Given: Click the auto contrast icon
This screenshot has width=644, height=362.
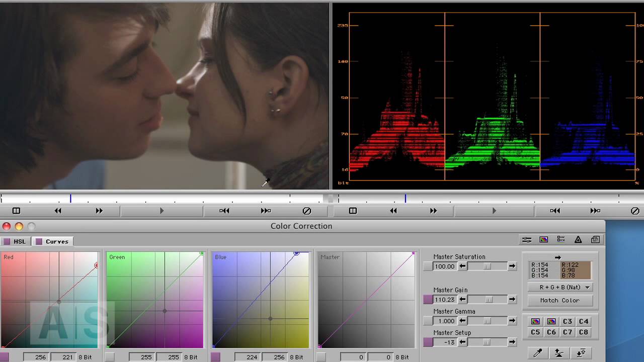Looking at the screenshot, I should pyautogui.click(x=581, y=353).
